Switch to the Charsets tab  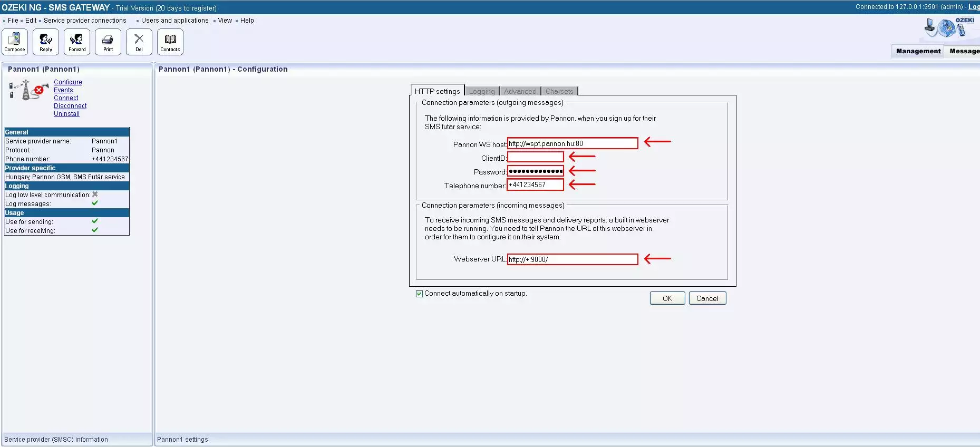point(559,91)
